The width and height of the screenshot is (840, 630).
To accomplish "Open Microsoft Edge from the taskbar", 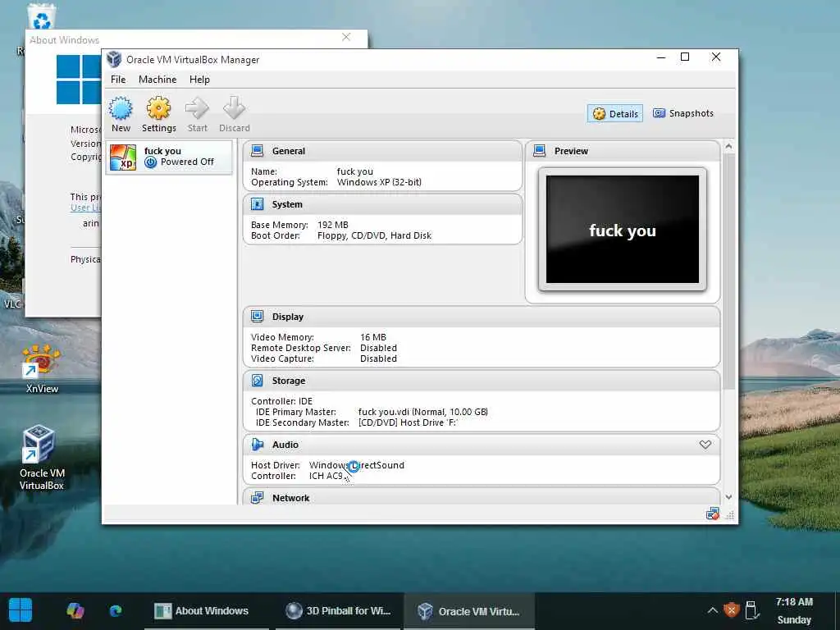I will pos(115,610).
